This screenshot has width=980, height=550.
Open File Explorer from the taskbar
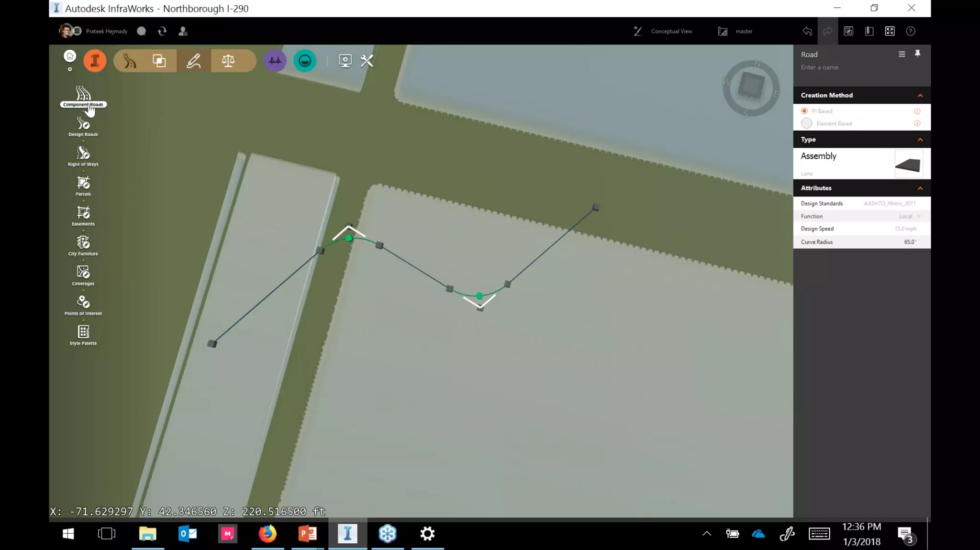[x=147, y=534]
